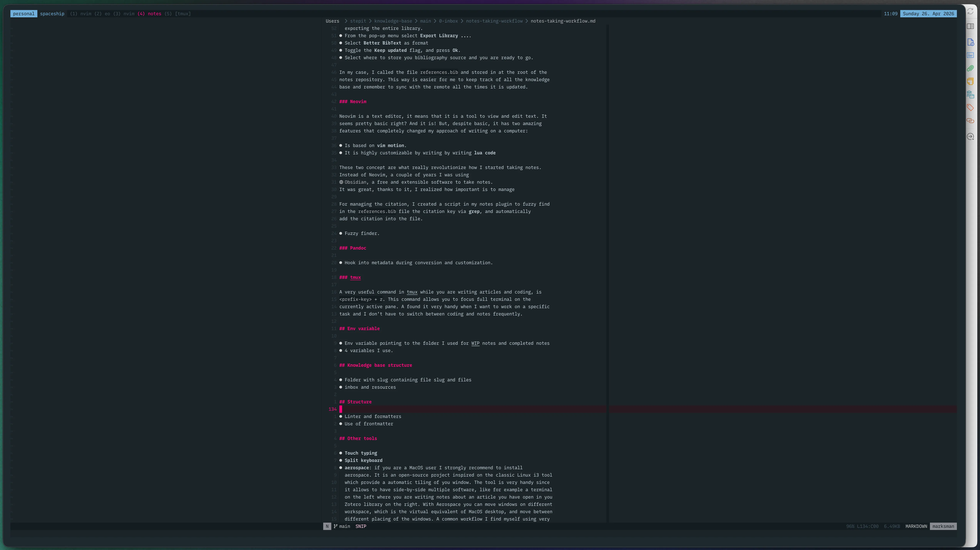980x550 pixels.
Task: Click the knowledge-base breadcrumb segment
Action: (393, 21)
